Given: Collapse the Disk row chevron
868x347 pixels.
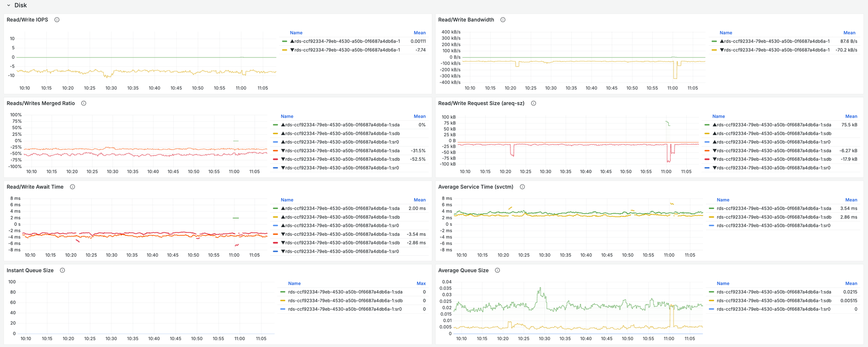Looking at the screenshot, I should (9, 6).
